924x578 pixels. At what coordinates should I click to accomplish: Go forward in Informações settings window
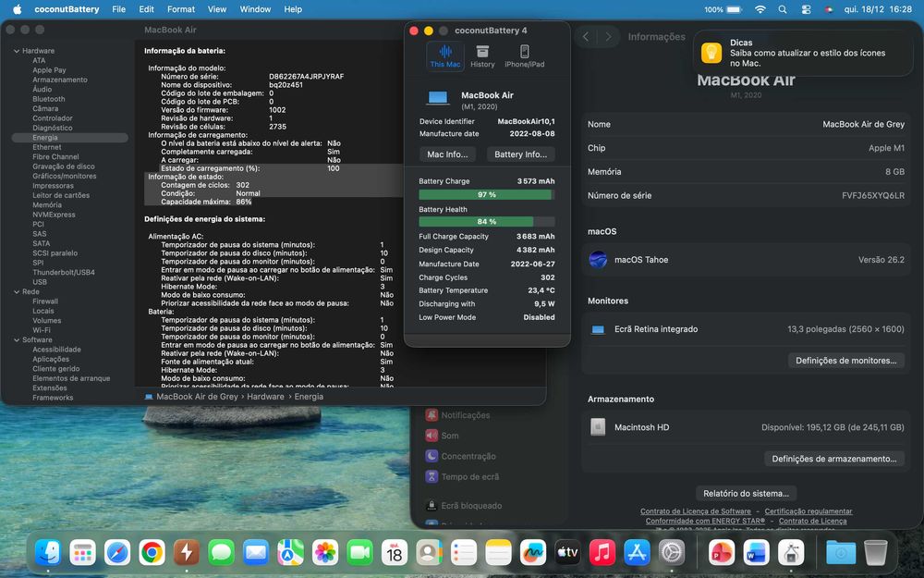point(608,37)
